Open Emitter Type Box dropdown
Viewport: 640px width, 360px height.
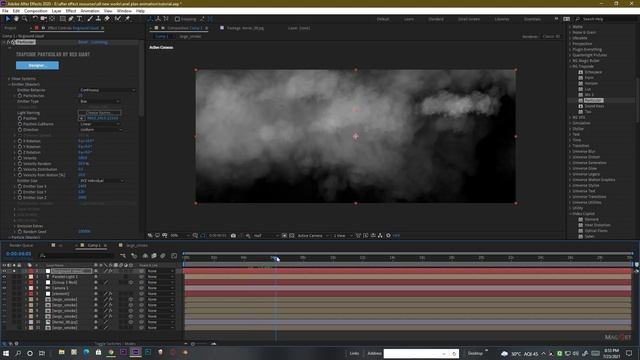pyautogui.click(x=100, y=101)
